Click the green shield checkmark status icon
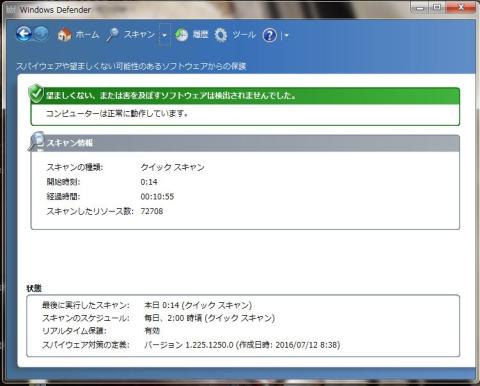Screen dimensions: 480x386 pyautogui.click(x=36, y=94)
